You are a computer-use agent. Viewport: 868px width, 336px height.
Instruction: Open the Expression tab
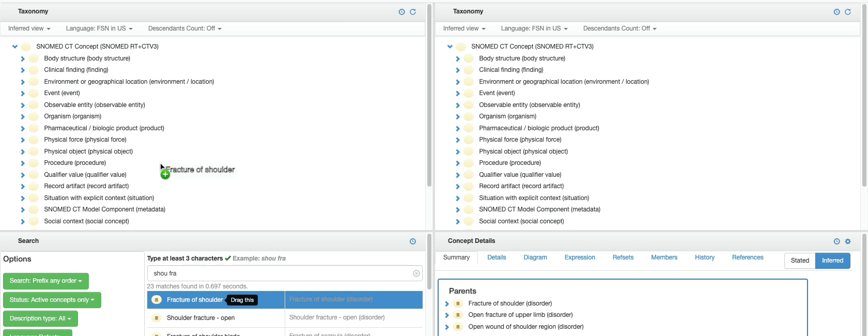(580, 257)
